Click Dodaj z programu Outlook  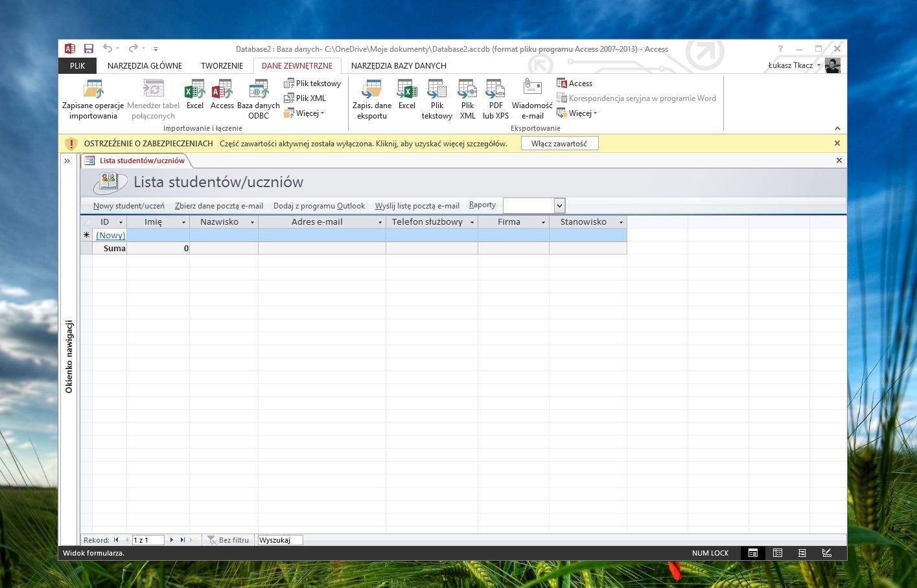319,206
